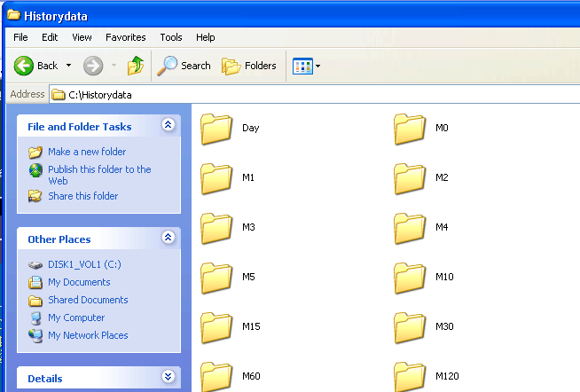Click the globe icon beside Publish this folder
This screenshot has height=392, width=580.
click(x=35, y=170)
